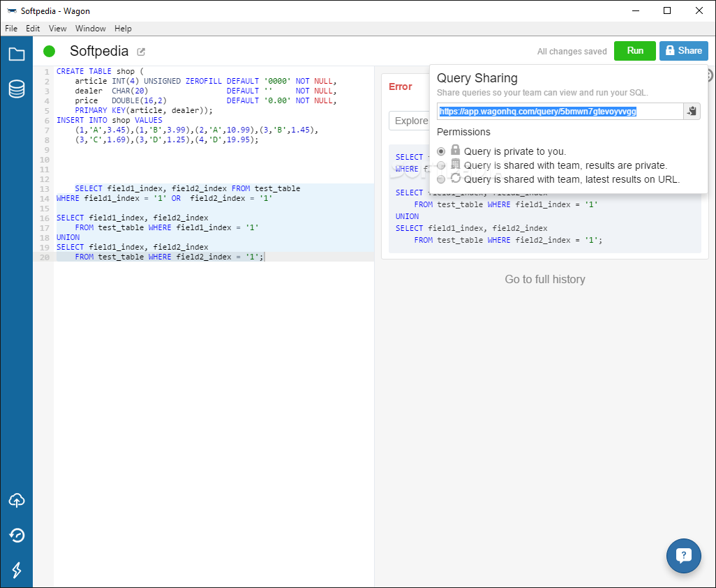Run the query with the Run button

[635, 51]
